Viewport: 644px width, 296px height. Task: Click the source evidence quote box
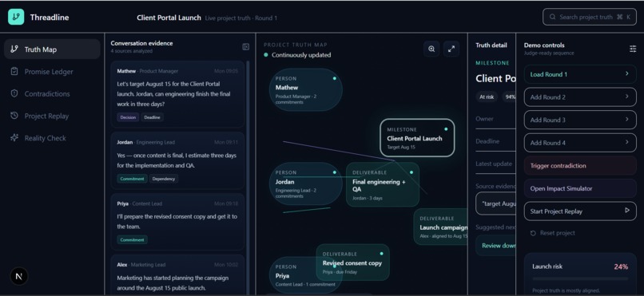click(x=495, y=203)
